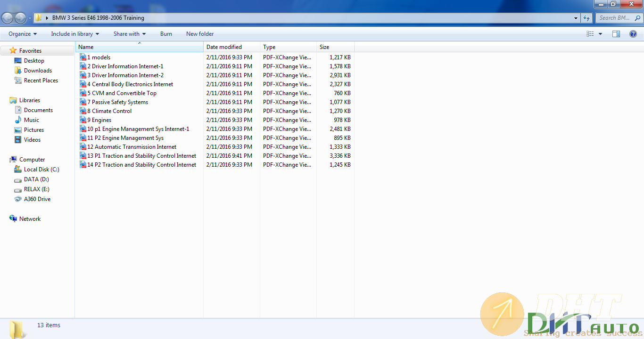Open the Help question mark icon
644x339 pixels.
[x=633, y=34]
